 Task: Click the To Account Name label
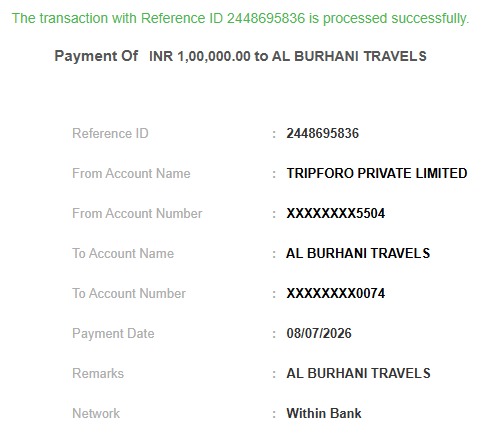tap(123, 253)
